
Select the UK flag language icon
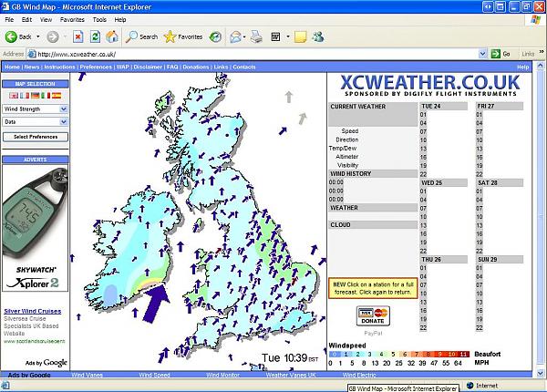tap(14, 95)
